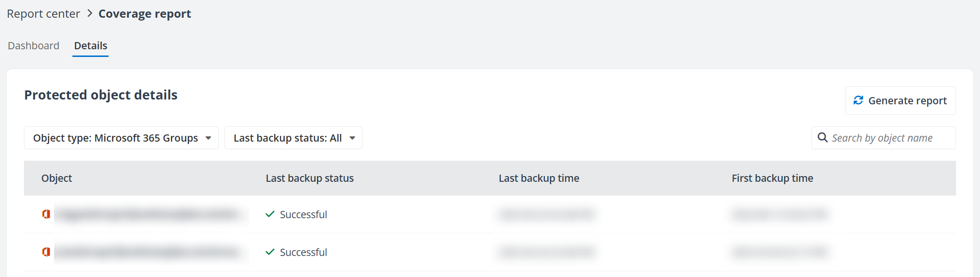Click the refresh icon in Generate report
Viewport: 980px width, 277px height.
click(x=858, y=100)
